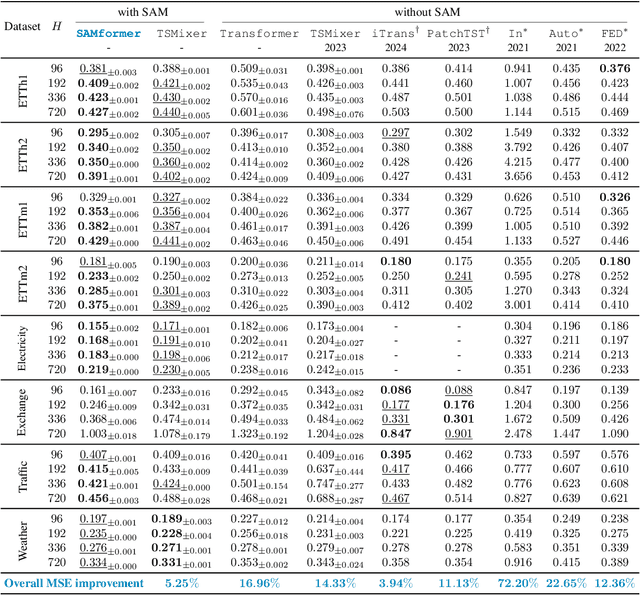Click the bold 0.189 TSMixer Weather value
This screenshot has height=595, width=640.
tap(182, 520)
